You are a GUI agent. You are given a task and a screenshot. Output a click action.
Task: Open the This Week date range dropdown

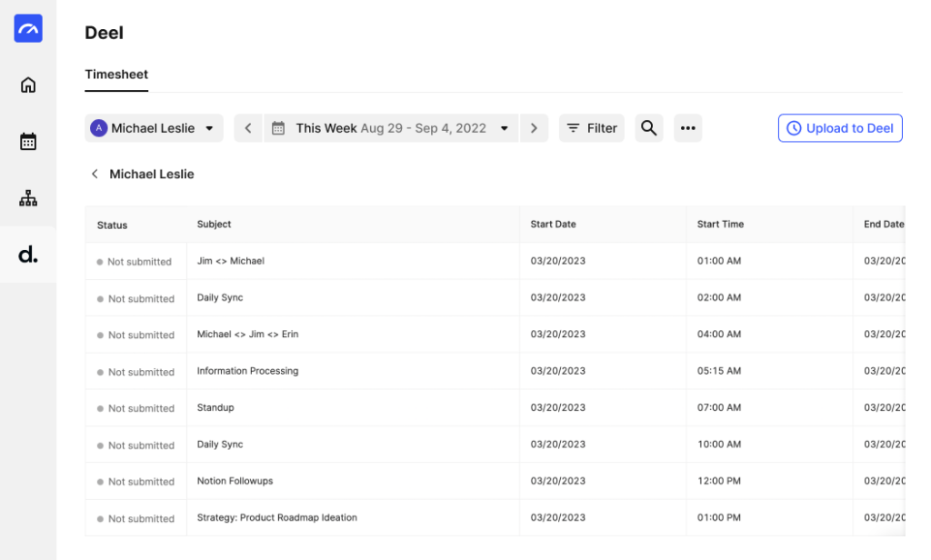coord(391,128)
